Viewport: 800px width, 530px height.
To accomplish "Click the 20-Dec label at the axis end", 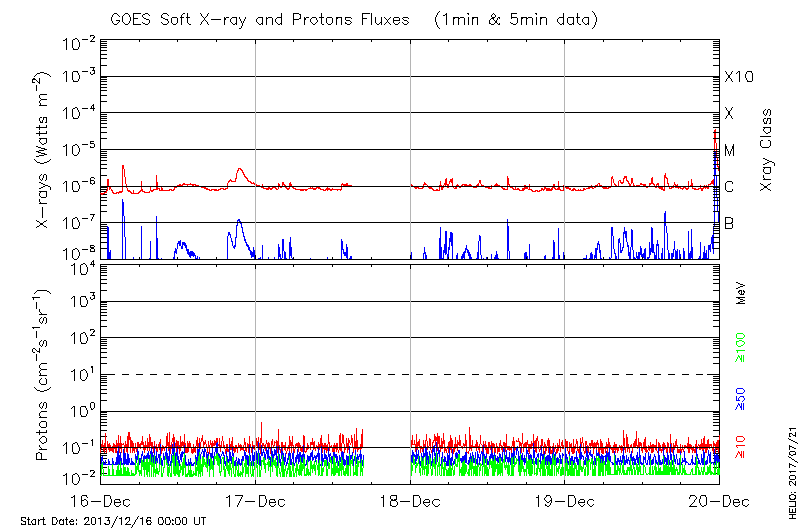I will point(719,501).
